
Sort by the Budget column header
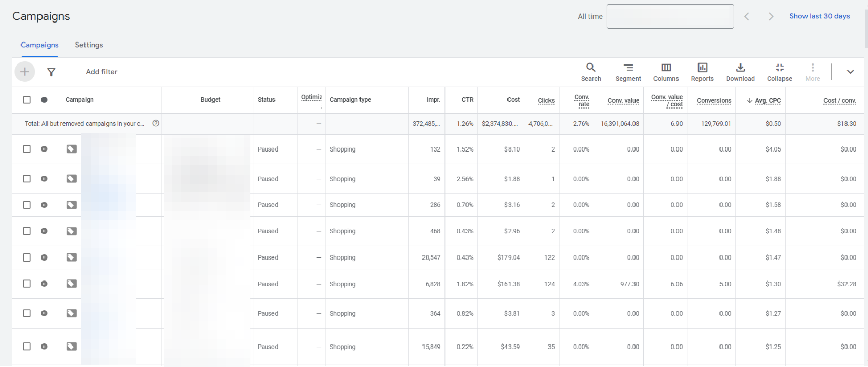[x=210, y=100]
